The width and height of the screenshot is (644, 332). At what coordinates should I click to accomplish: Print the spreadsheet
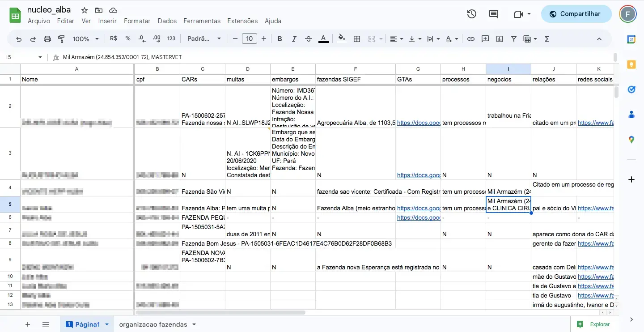tap(47, 39)
